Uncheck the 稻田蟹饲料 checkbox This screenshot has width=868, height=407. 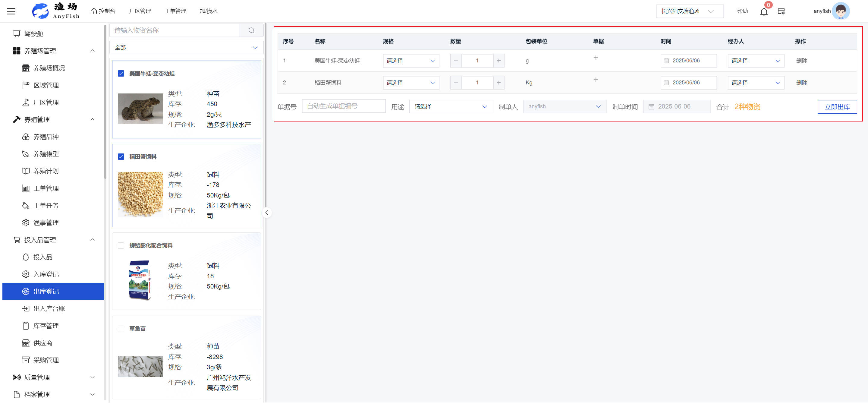click(x=121, y=157)
